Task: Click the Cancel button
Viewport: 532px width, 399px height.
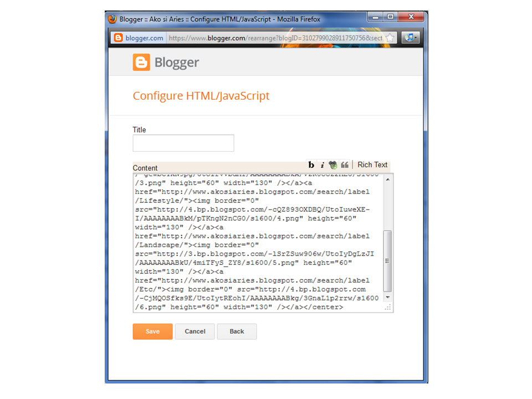Action: [195, 331]
